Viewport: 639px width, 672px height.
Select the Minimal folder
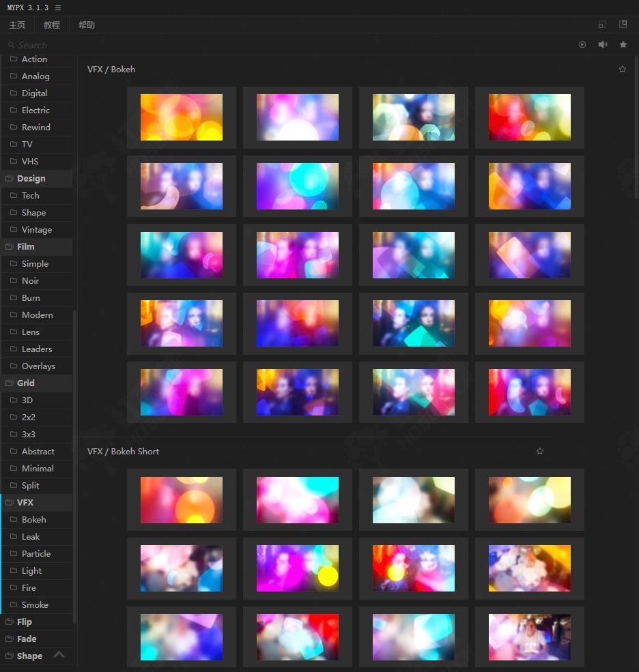coord(37,468)
